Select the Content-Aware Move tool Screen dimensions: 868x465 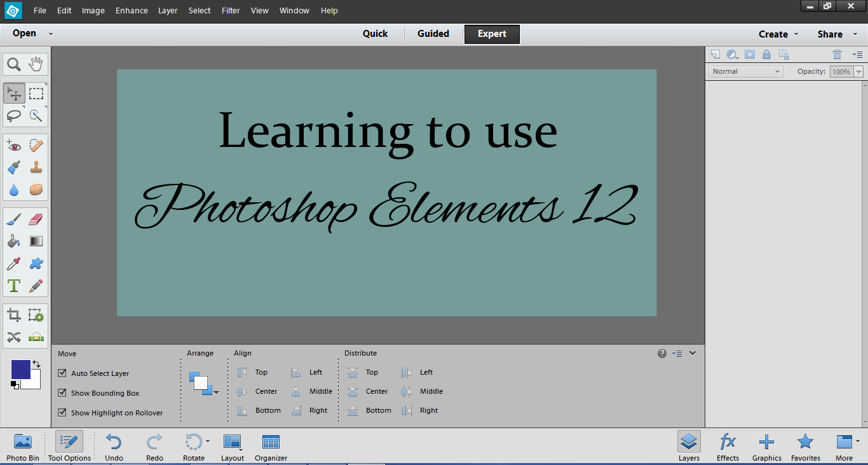(x=14, y=337)
